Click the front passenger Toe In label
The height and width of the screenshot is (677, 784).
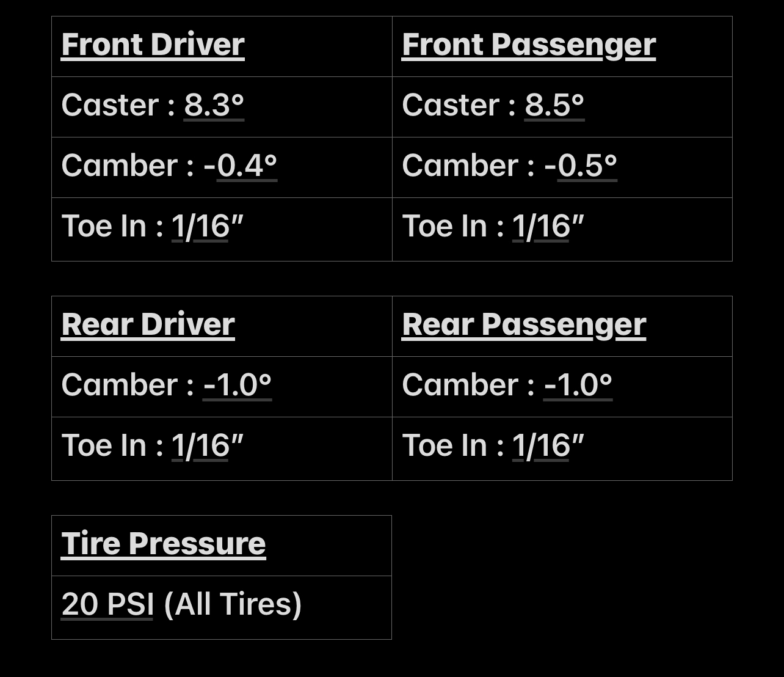click(x=445, y=226)
